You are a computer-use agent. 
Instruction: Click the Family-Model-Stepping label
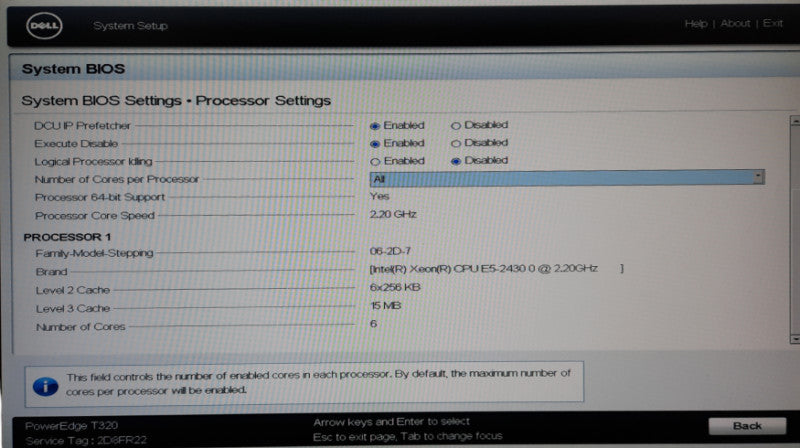(94, 253)
